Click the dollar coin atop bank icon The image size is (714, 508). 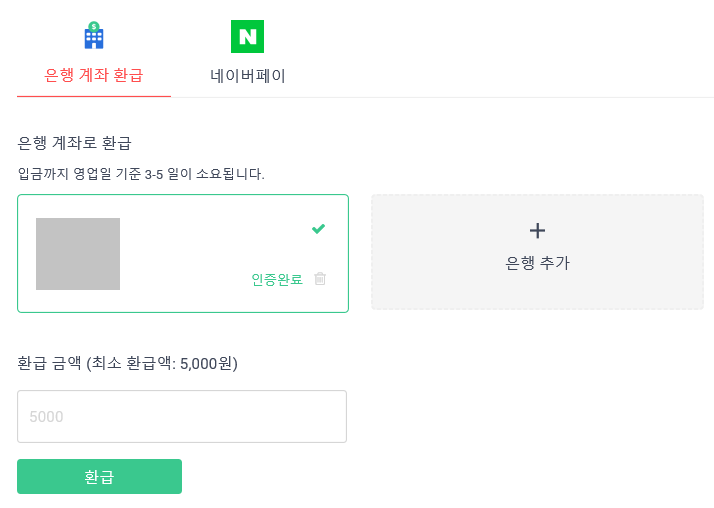click(x=94, y=26)
